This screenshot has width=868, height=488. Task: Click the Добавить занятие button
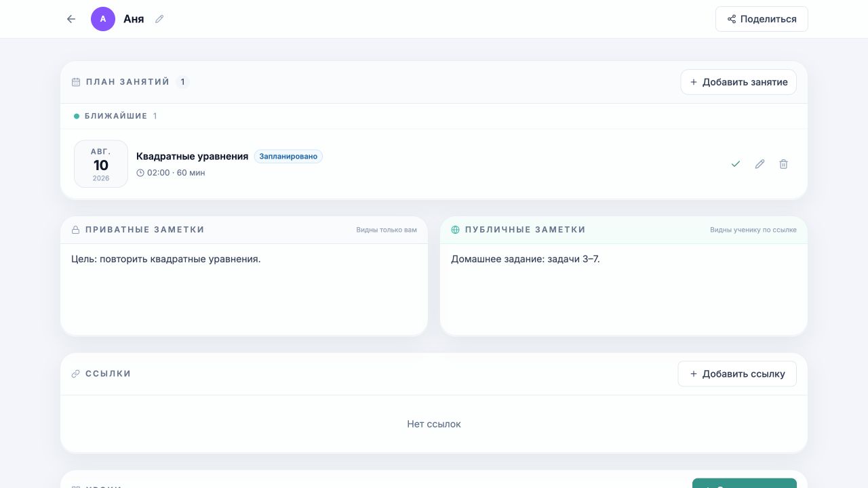(x=738, y=82)
